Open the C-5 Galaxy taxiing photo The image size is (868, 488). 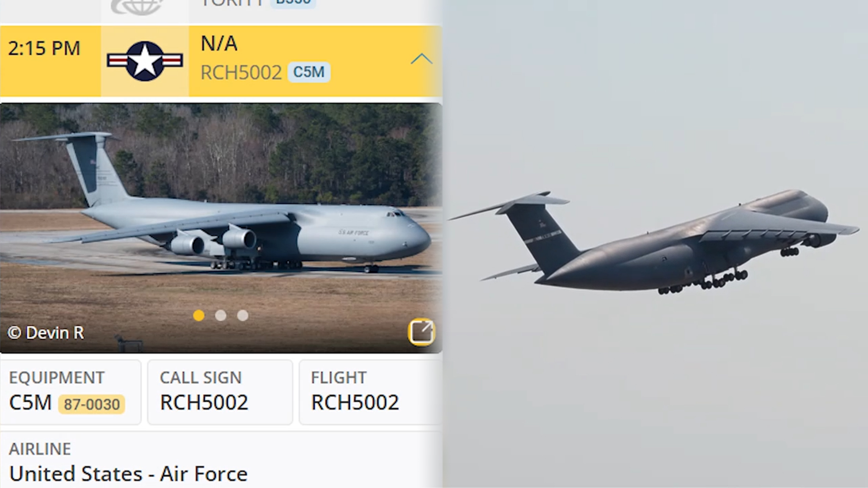pos(221,228)
